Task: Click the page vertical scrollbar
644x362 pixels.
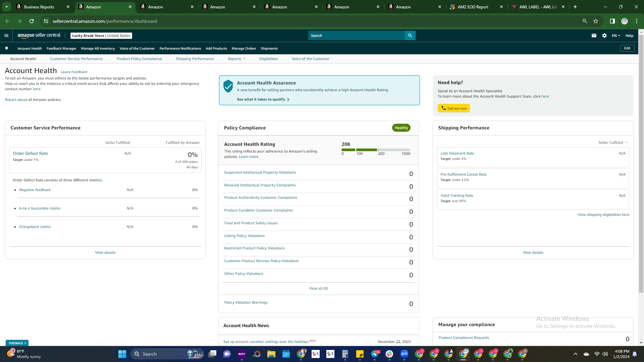Action: [x=641, y=163]
